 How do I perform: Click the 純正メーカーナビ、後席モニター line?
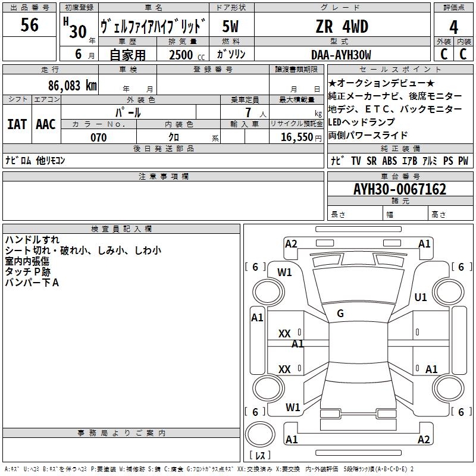point(395,96)
